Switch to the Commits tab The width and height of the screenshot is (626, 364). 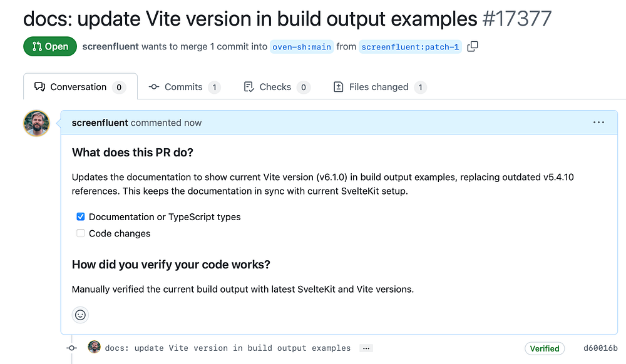click(184, 87)
